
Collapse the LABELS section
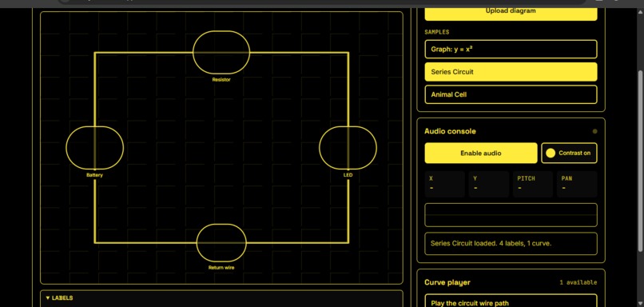[x=60, y=298]
